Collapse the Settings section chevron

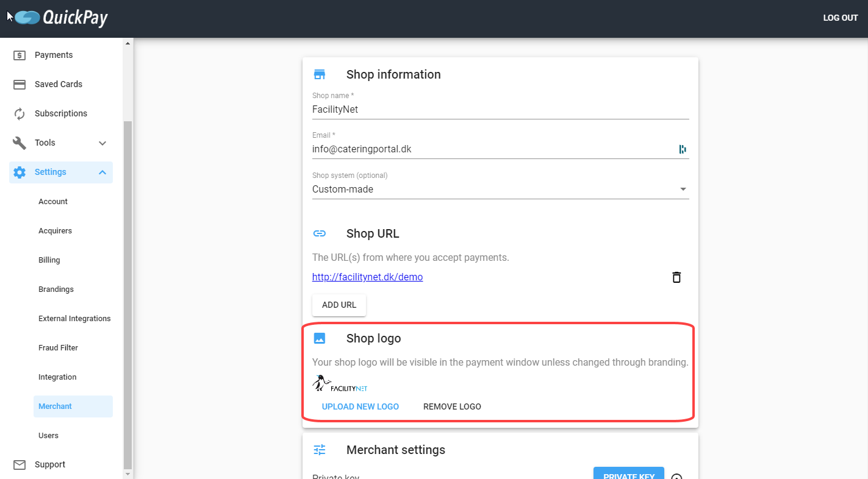(x=102, y=172)
